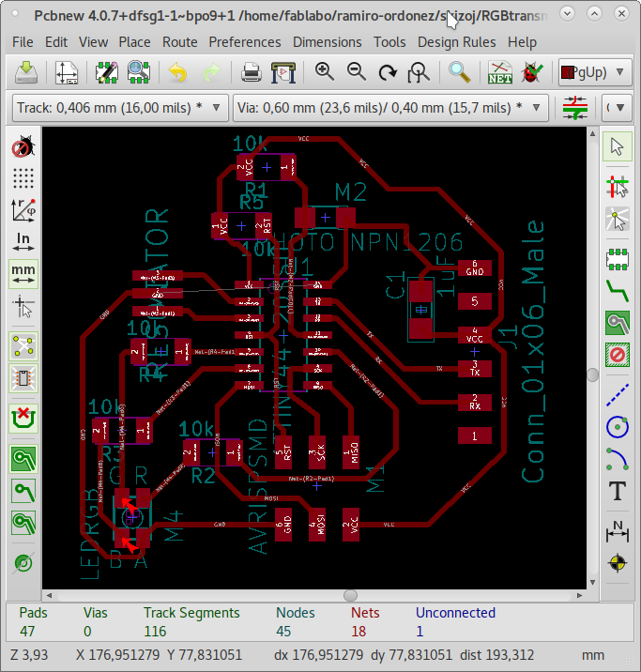The height and width of the screenshot is (672, 641).
Task: Open the Design Rules menu
Action: coord(457,42)
